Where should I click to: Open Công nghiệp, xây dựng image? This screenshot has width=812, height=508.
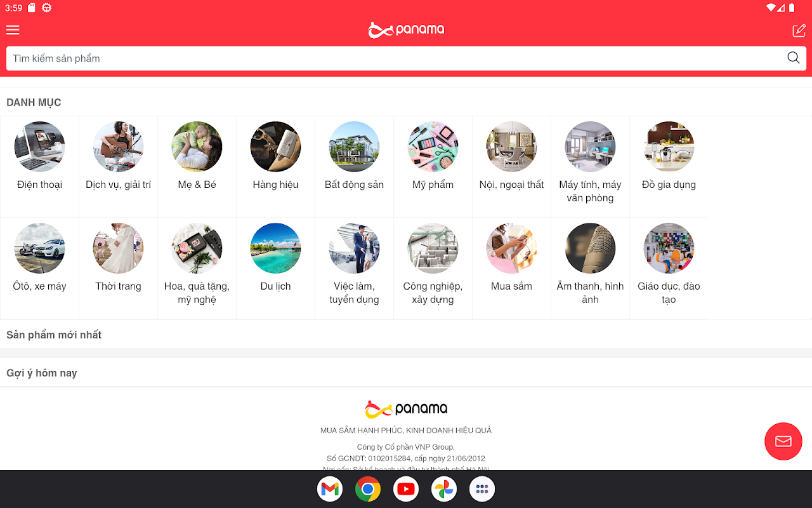tap(433, 248)
